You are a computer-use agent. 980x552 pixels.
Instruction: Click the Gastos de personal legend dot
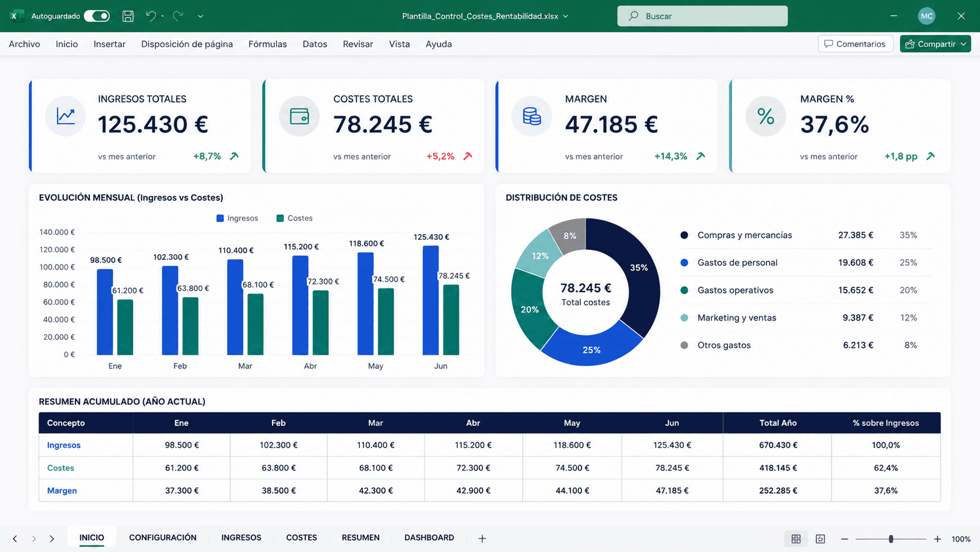pos(684,263)
